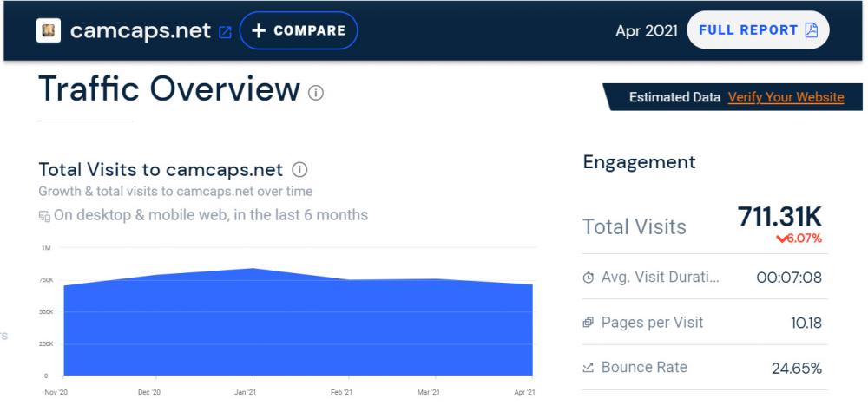Click the desktop & mobile web device icon

(44, 215)
